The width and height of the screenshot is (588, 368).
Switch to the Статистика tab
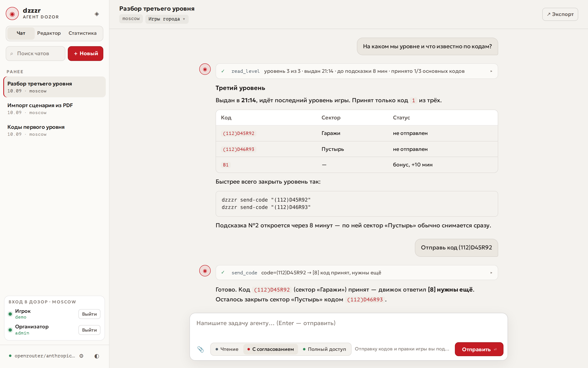[x=82, y=33]
